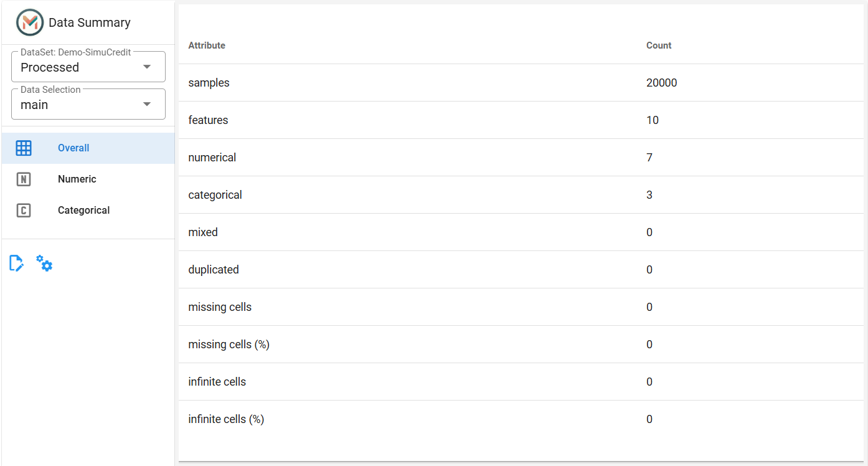868x466 pixels.
Task: Click the Count column header
Action: [x=659, y=45]
